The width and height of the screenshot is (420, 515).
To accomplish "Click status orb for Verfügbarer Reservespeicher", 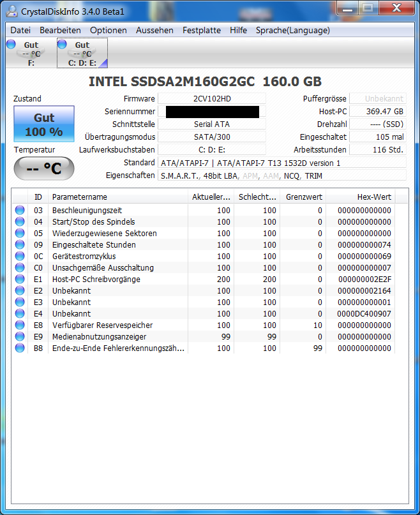I will (20, 325).
